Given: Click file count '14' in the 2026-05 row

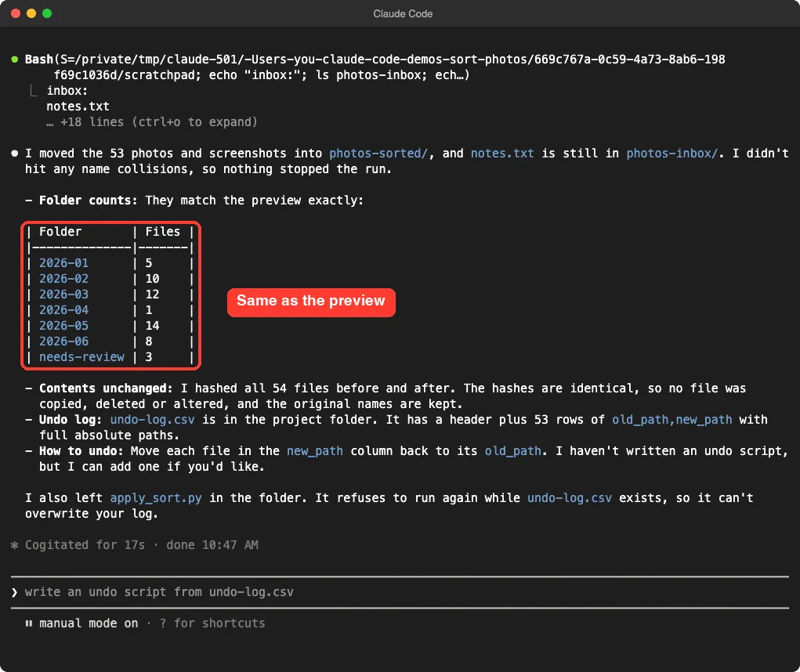Looking at the screenshot, I should [152, 325].
